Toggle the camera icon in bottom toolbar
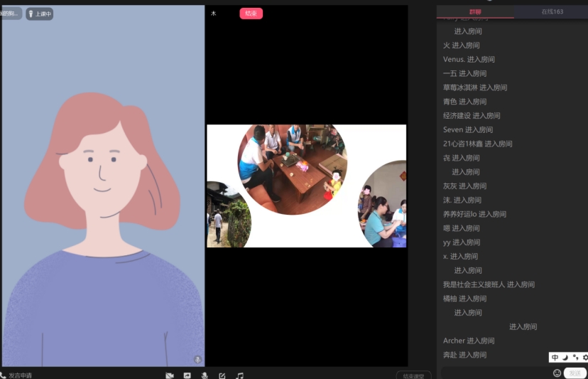The height and width of the screenshot is (379, 588). click(x=170, y=375)
